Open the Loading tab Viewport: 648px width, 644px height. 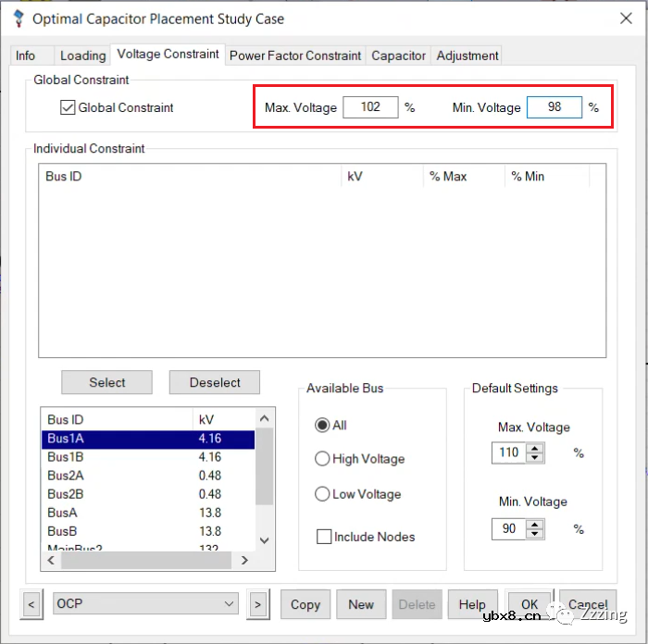82,56
